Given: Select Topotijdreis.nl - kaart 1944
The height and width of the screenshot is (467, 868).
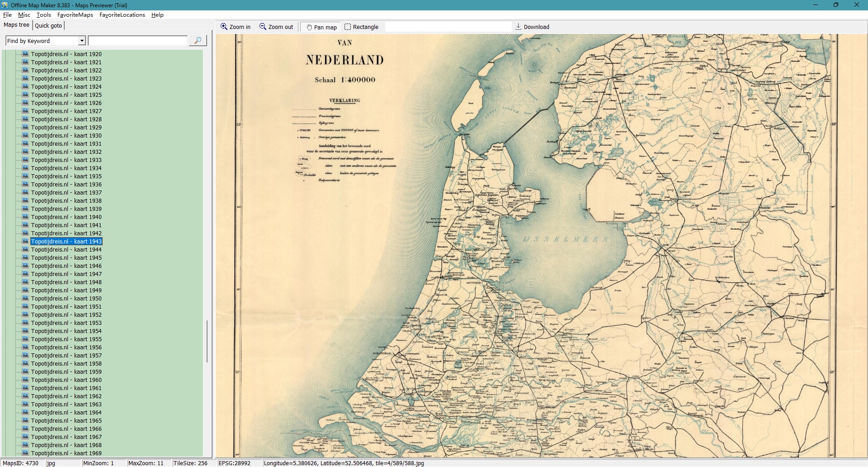Looking at the screenshot, I should [66, 249].
